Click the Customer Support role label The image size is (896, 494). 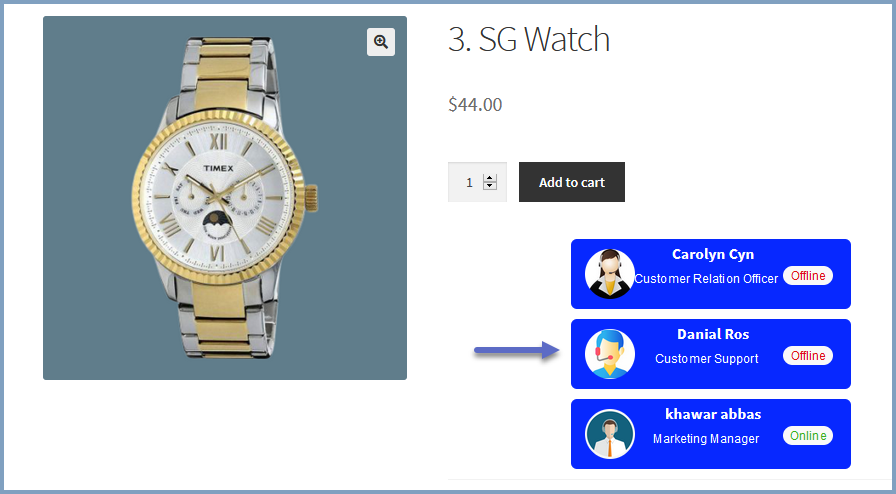(706, 359)
